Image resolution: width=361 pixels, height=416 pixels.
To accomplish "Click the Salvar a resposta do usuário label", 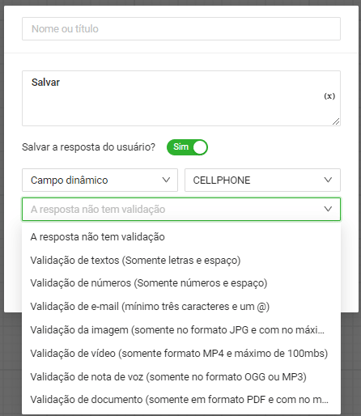I will tap(89, 147).
